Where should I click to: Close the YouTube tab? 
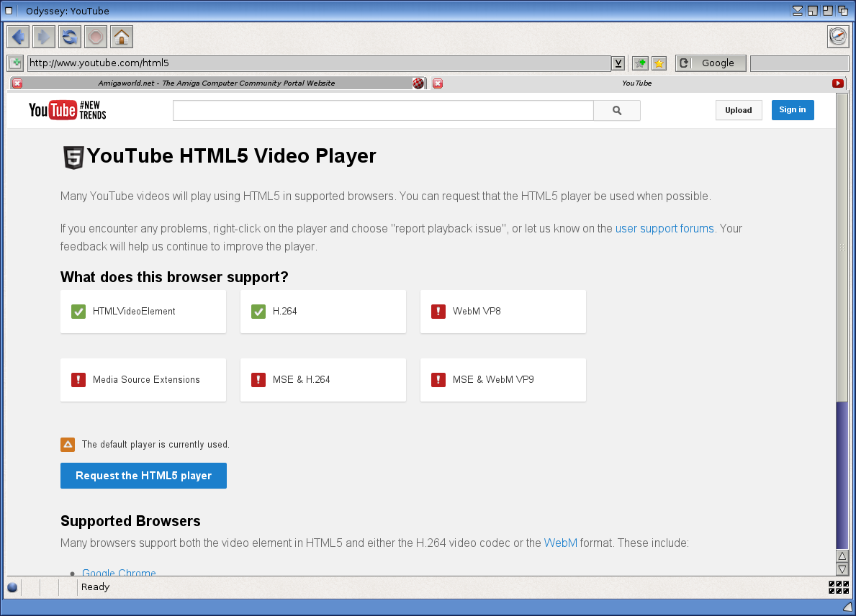coord(438,83)
